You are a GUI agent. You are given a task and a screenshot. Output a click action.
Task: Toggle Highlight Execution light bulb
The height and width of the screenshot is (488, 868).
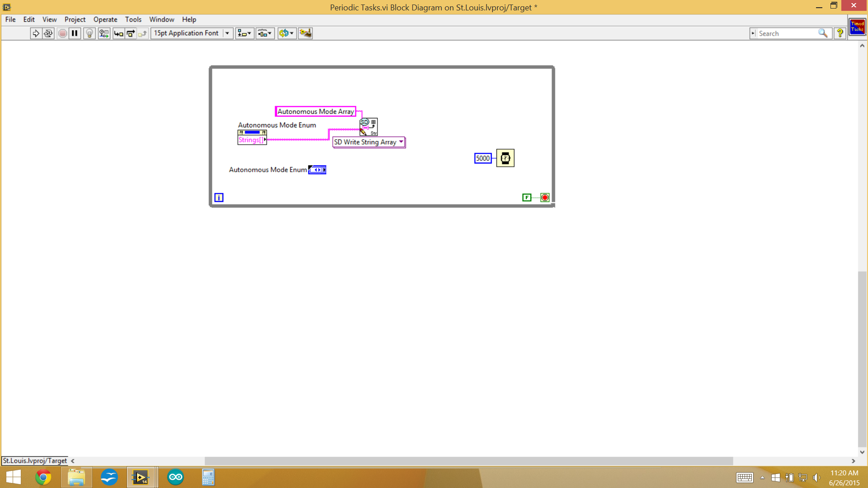90,33
